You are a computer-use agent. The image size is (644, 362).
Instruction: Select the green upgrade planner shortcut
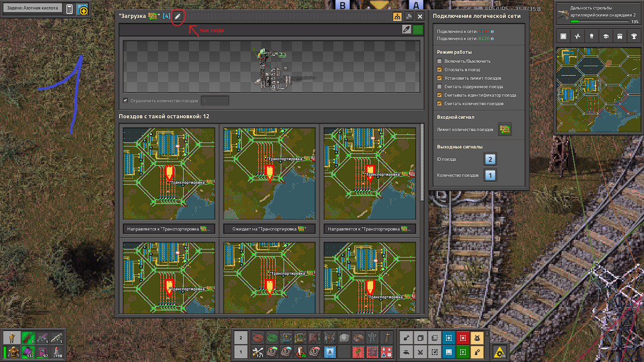click(x=463, y=352)
